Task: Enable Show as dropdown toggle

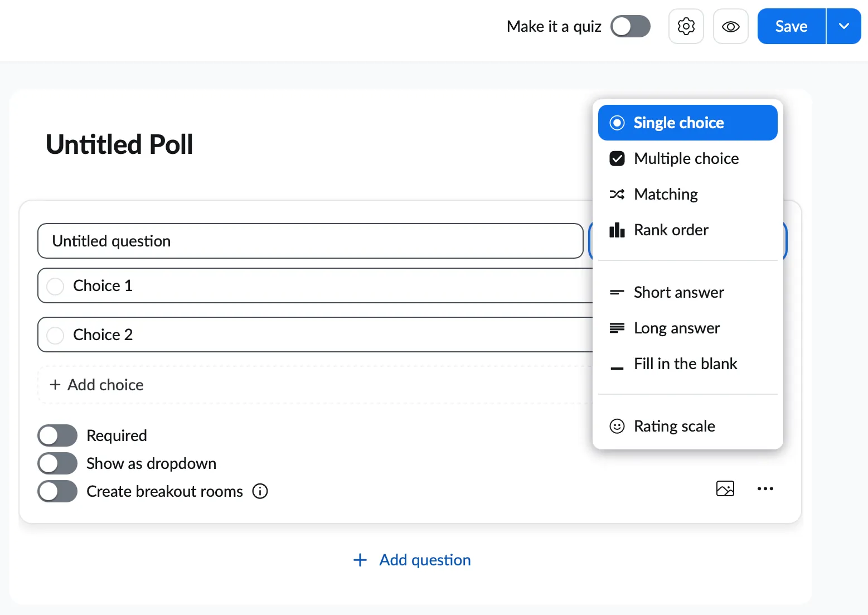Action: click(x=57, y=463)
